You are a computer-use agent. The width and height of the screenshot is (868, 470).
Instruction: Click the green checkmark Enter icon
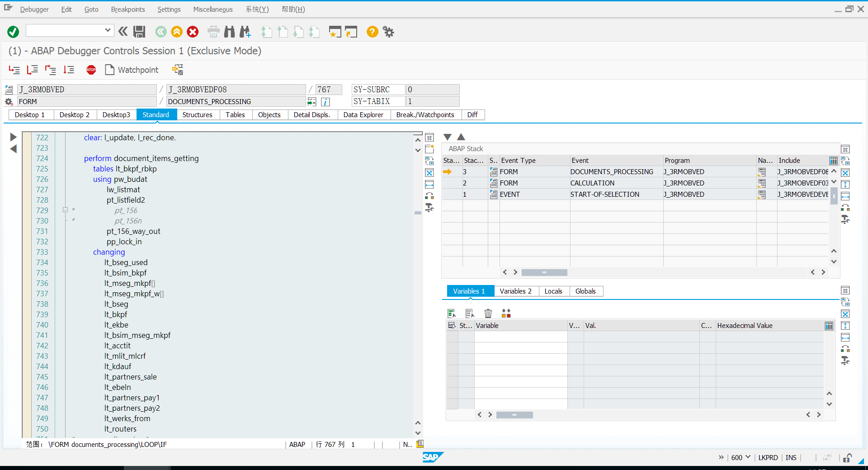point(13,32)
